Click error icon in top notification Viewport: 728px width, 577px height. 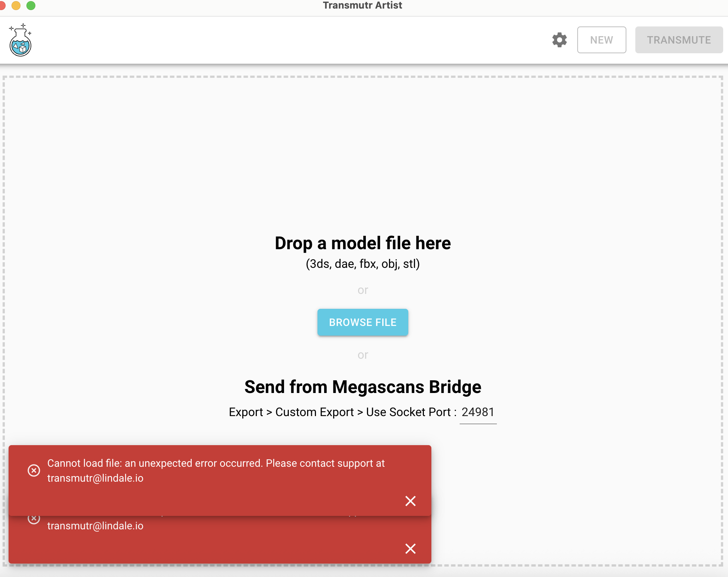[34, 470]
